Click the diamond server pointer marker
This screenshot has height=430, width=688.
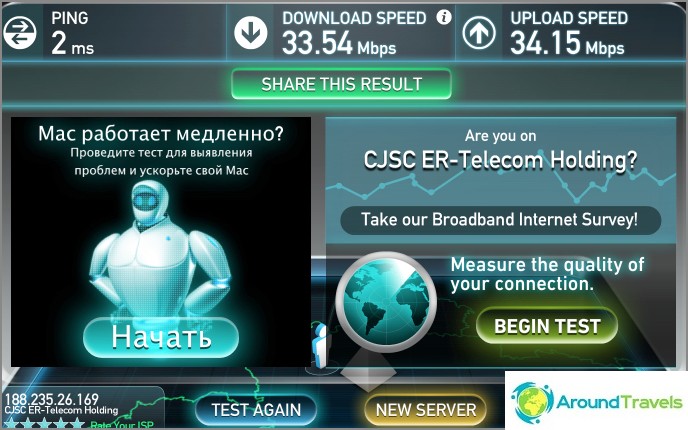369,373
